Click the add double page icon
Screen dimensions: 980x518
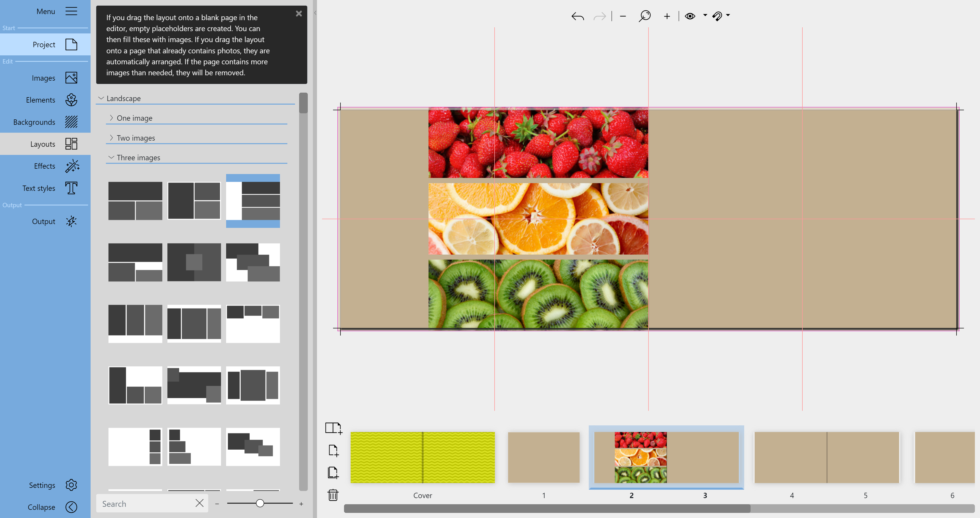(x=333, y=428)
